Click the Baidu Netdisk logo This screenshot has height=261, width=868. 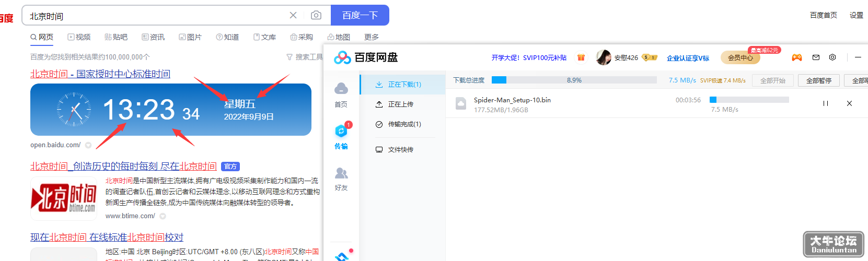(366, 57)
